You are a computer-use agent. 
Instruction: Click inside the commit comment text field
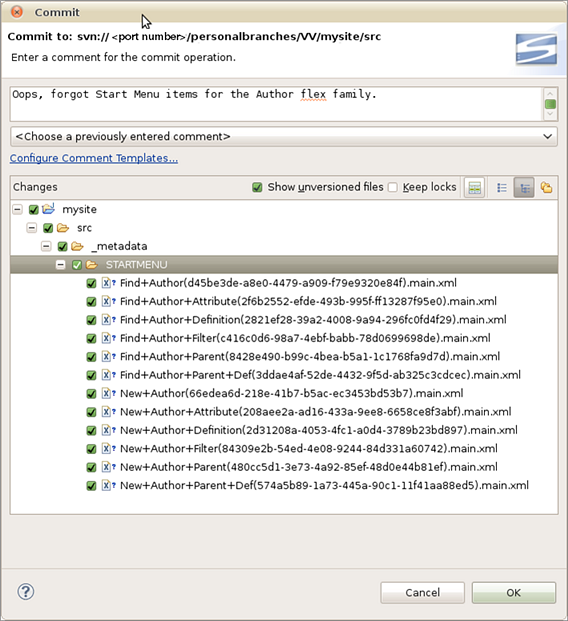point(276,104)
